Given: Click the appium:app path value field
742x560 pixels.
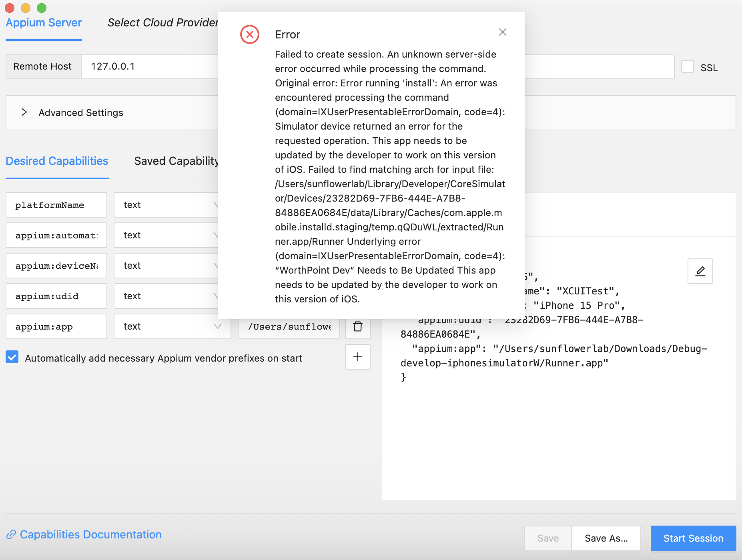Looking at the screenshot, I should pyautogui.click(x=289, y=326).
